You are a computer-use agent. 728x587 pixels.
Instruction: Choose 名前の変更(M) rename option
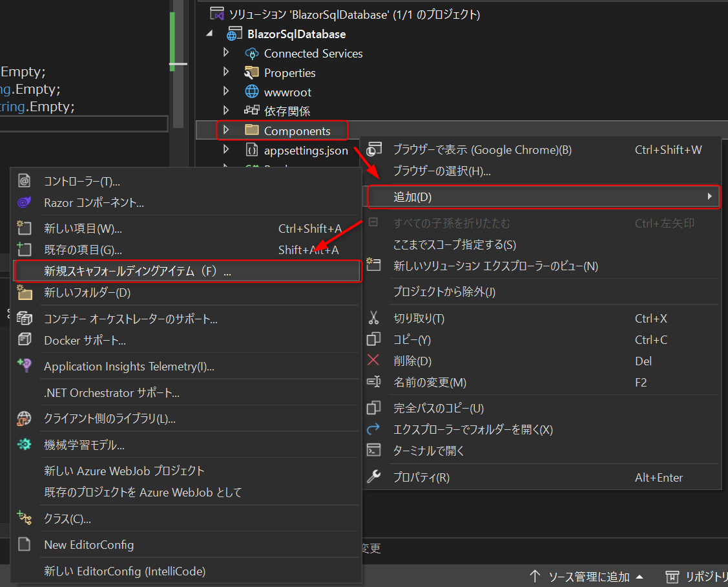[430, 382]
